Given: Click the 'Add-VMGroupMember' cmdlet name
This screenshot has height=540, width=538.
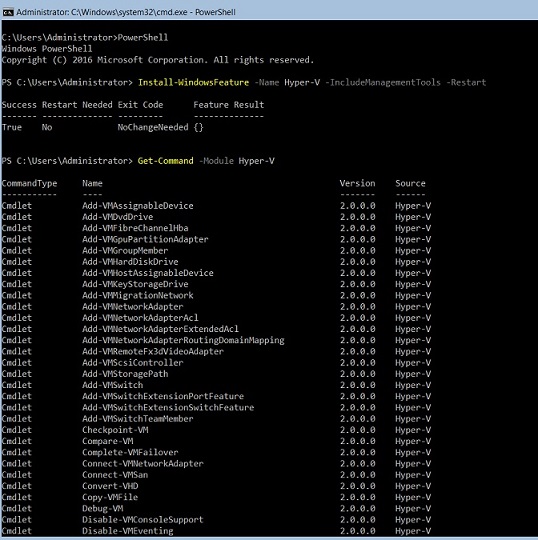Looking at the screenshot, I should (x=125, y=250).
